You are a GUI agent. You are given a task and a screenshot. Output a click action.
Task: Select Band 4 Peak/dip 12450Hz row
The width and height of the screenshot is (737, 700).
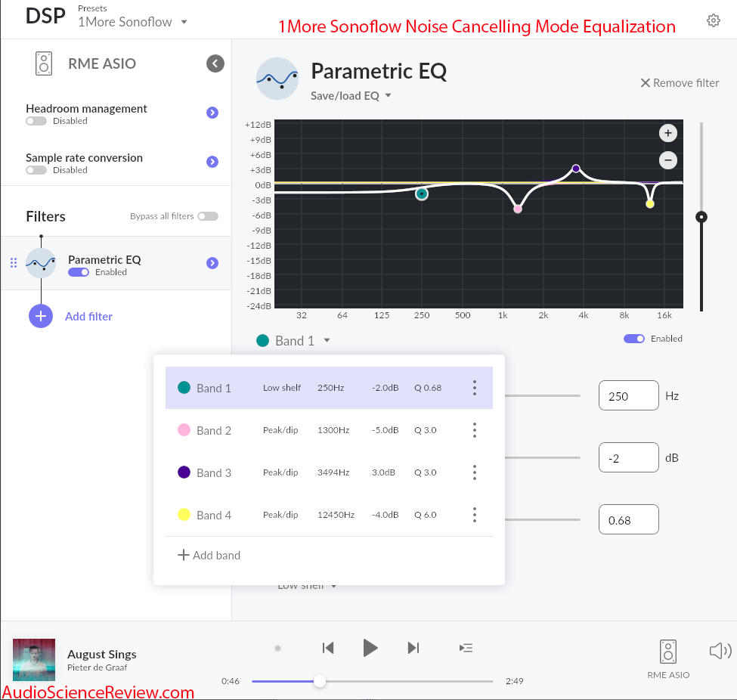point(329,515)
